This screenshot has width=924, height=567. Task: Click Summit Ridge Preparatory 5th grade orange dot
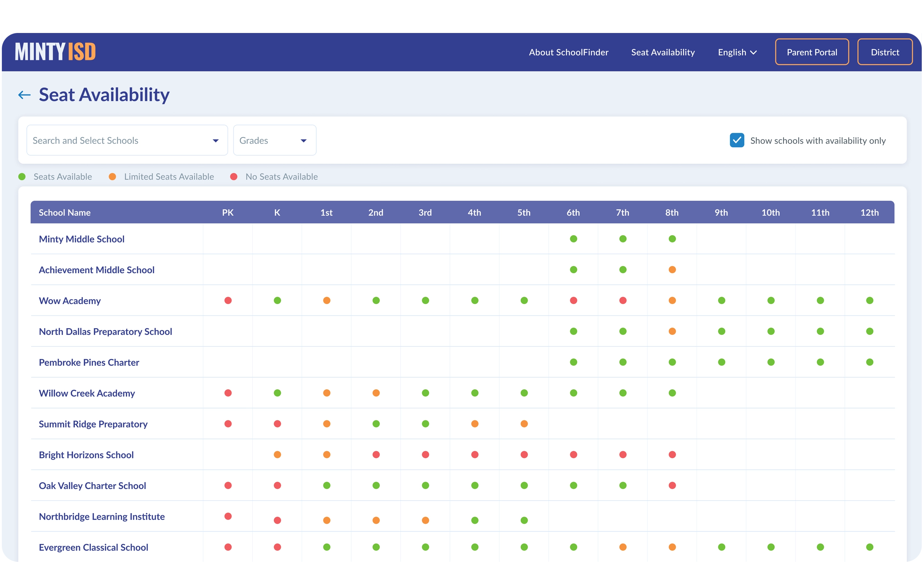coord(524,424)
